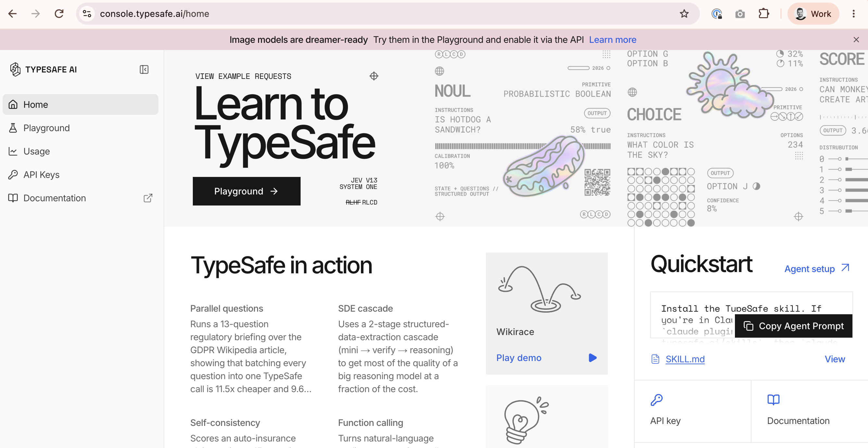This screenshot has width=868, height=448.
Task: Click the OUTPUT pill in NOUL card
Action: [x=597, y=113]
